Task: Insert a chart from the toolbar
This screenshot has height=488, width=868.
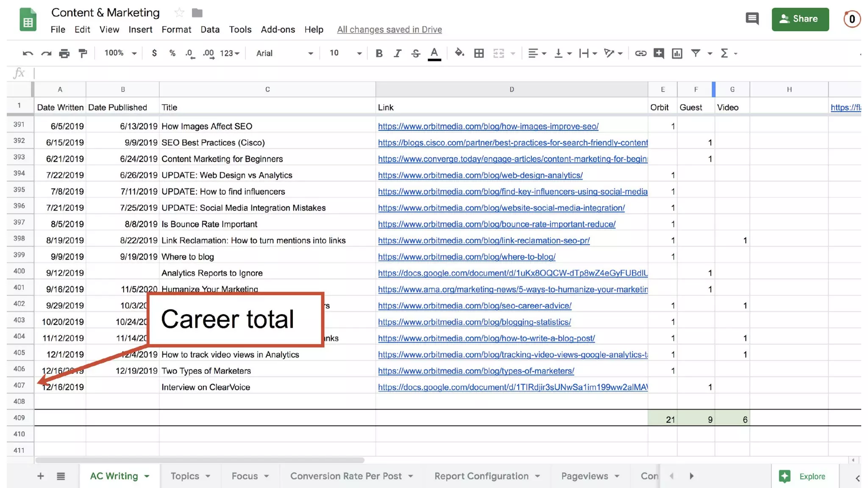Action: pos(677,53)
